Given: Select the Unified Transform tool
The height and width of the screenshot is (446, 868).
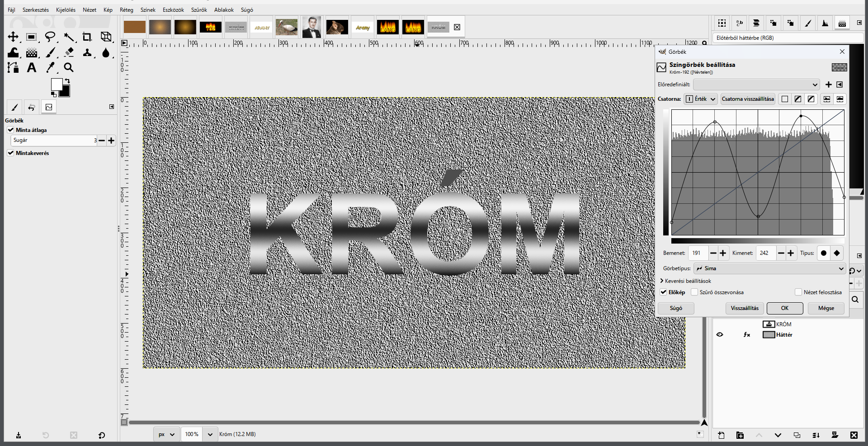Looking at the screenshot, I should click(106, 37).
